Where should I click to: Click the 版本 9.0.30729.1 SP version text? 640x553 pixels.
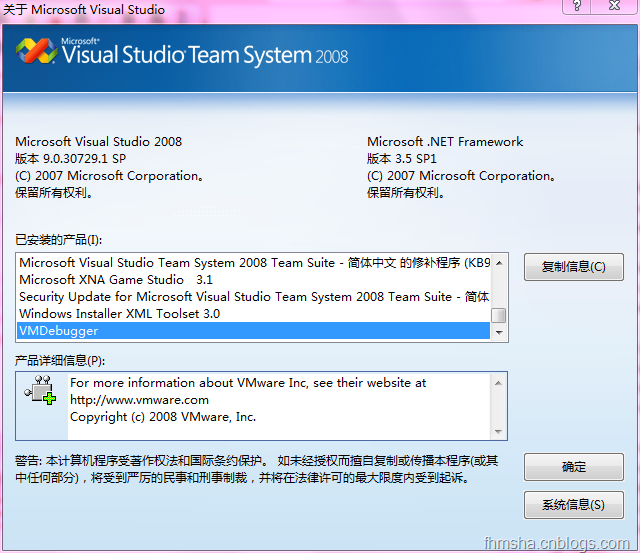(x=71, y=158)
